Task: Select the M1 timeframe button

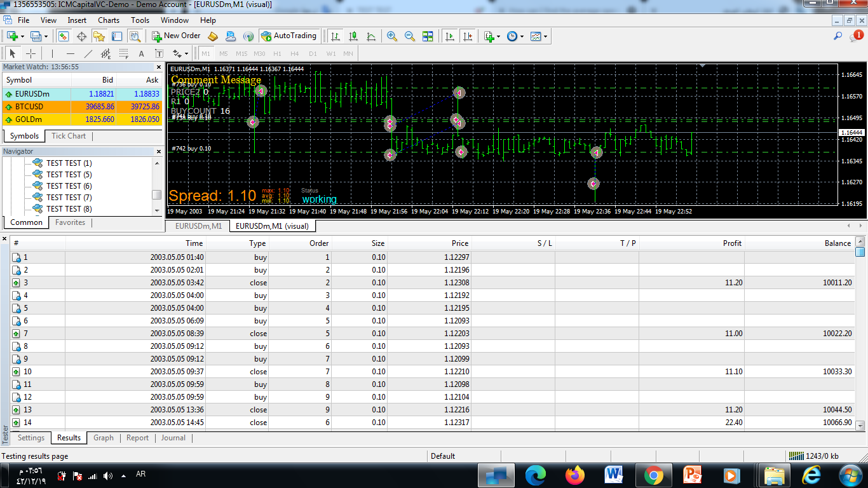Action: (x=206, y=53)
